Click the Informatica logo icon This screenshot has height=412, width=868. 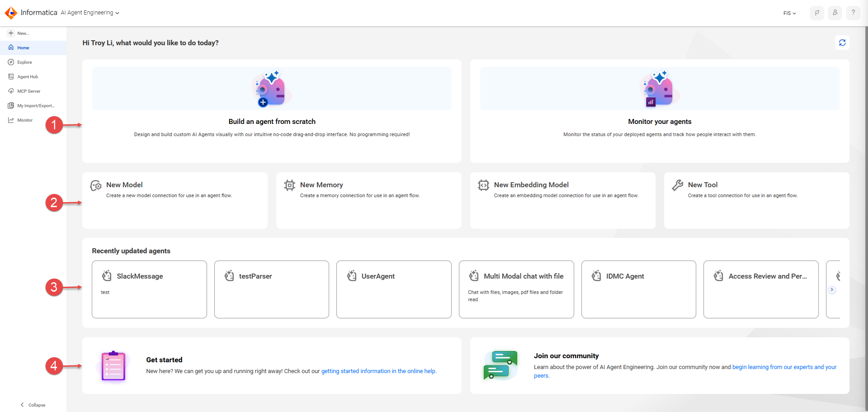point(11,13)
